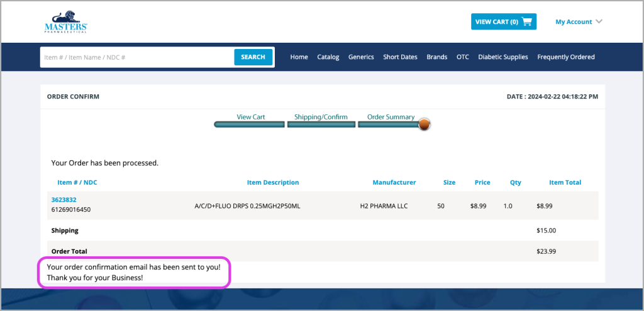The image size is (644, 311).
Task: Click the SEARCH button
Action: [x=253, y=57]
